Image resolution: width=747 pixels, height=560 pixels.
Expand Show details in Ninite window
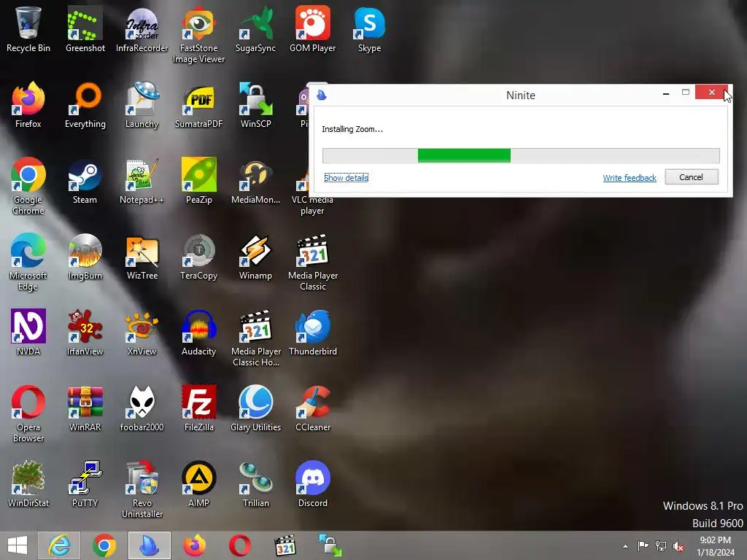pyautogui.click(x=347, y=178)
